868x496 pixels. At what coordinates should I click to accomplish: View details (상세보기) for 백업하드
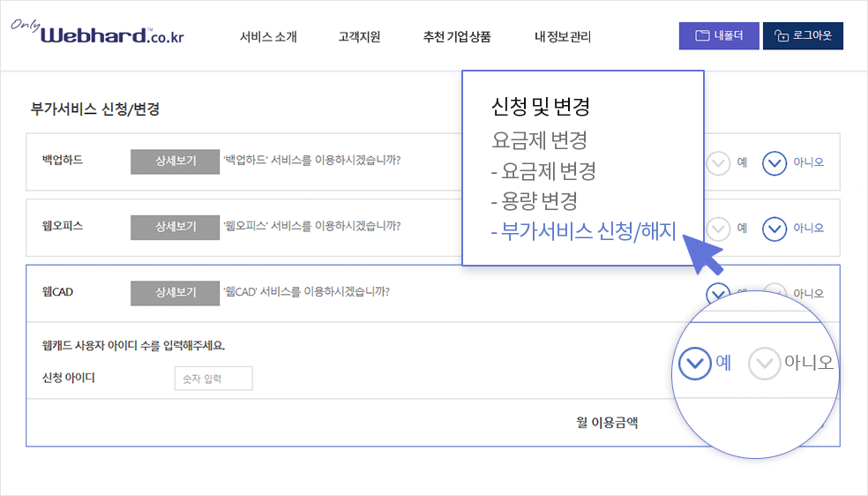175,162
